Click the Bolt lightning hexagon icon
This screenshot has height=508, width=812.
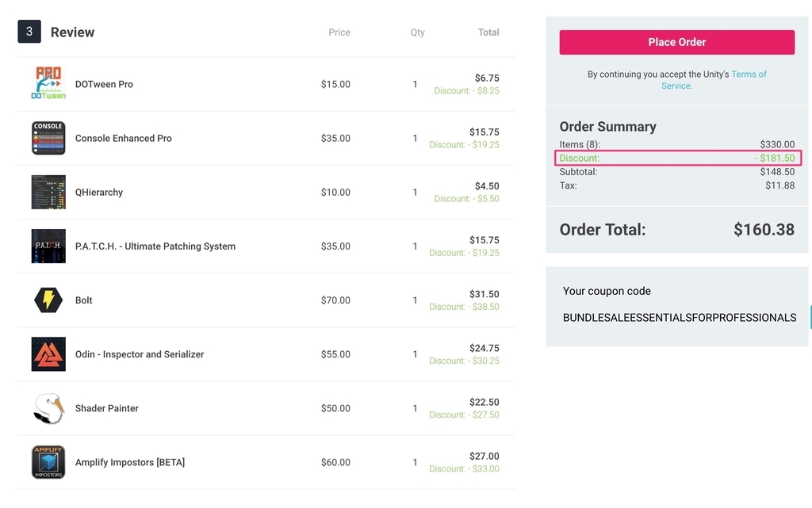48,300
